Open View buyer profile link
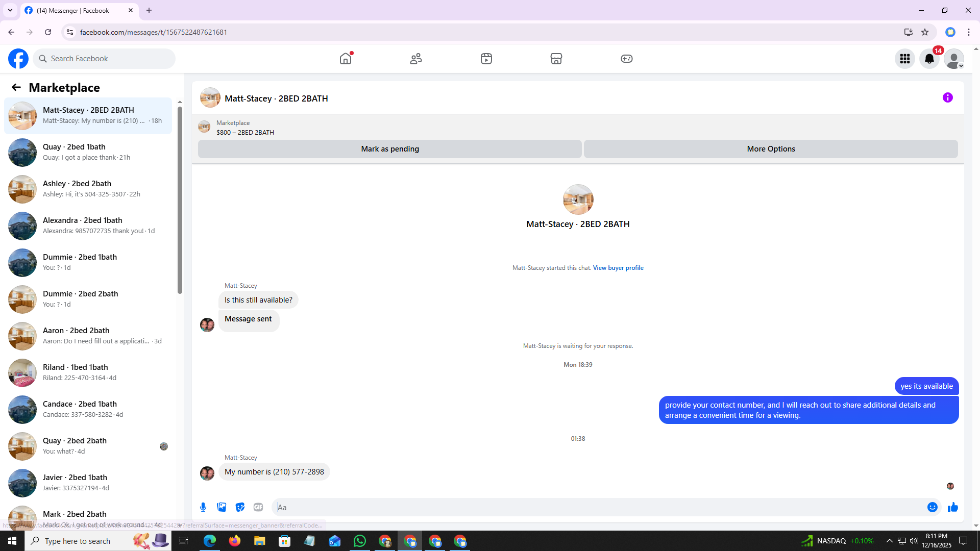This screenshot has height=551, width=980. tap(618, 268)
